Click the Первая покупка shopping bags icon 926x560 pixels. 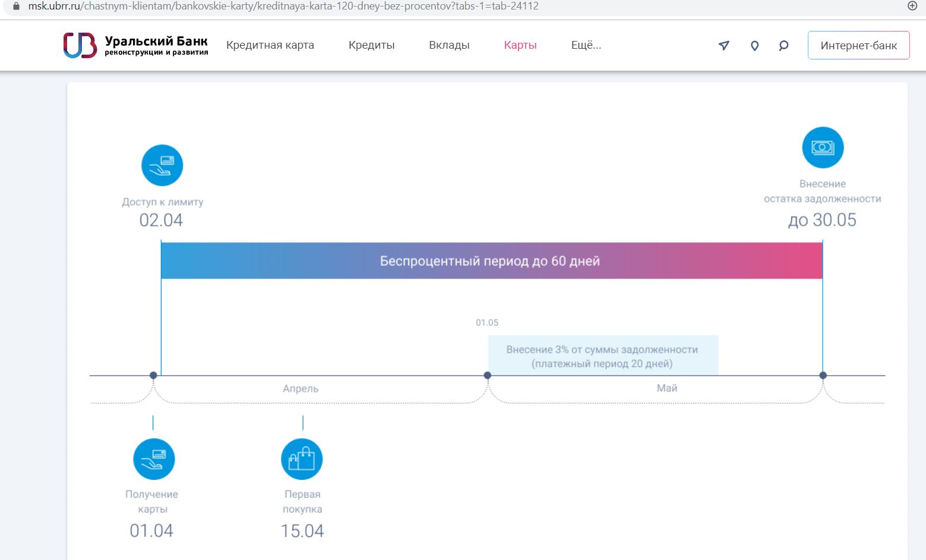pos(302,459)
